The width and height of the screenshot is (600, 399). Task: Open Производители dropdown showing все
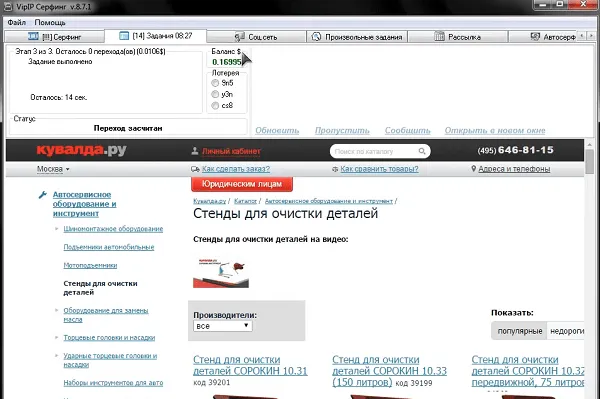tap(223, 326)
